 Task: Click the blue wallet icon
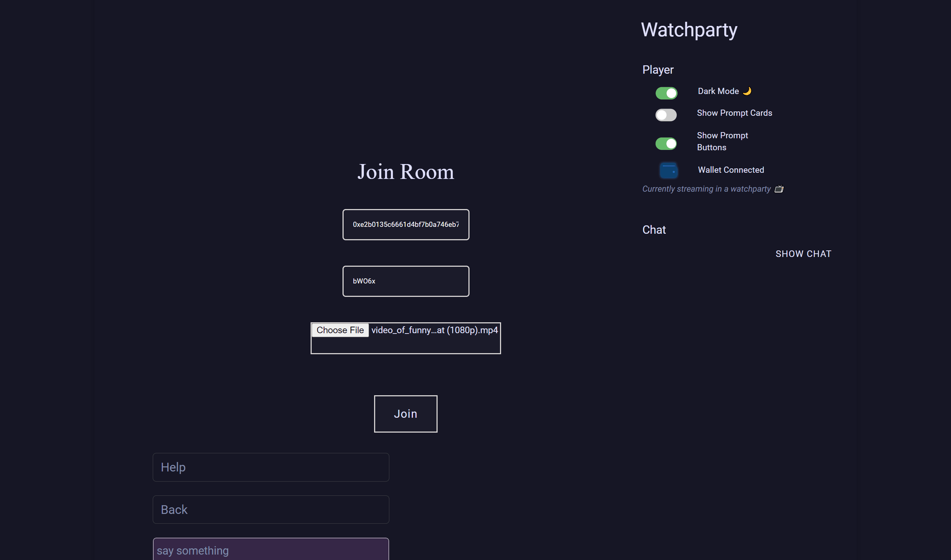point(668,170)
